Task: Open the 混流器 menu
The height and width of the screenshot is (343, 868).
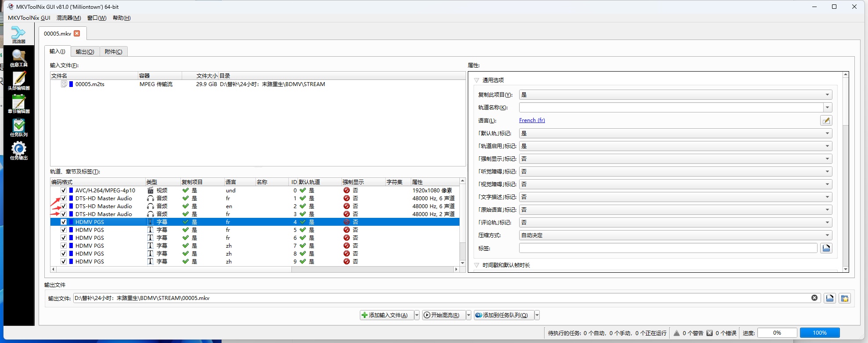Action: click(69, 18)
